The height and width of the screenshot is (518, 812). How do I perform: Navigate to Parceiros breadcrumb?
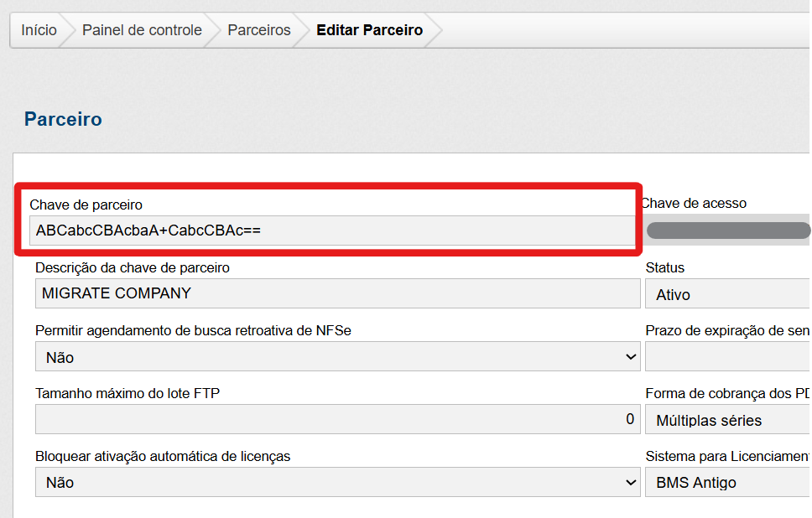259,30
